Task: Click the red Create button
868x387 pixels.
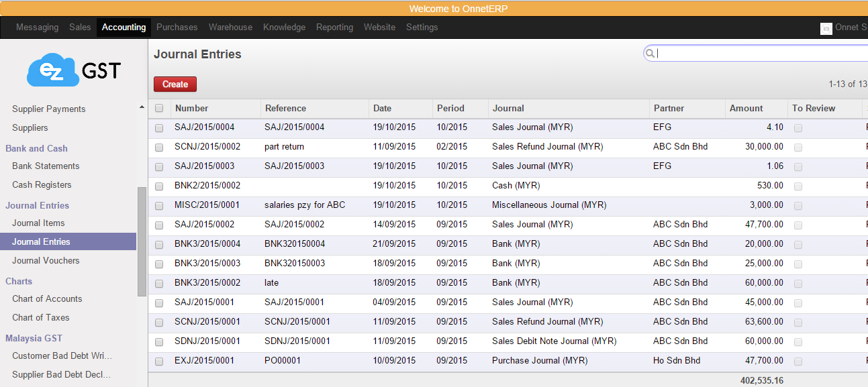Action: [175, 84]
